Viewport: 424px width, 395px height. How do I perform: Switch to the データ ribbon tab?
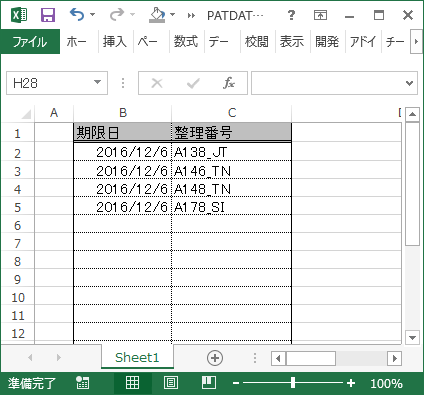pyautogui.click(x=218, y=42)
